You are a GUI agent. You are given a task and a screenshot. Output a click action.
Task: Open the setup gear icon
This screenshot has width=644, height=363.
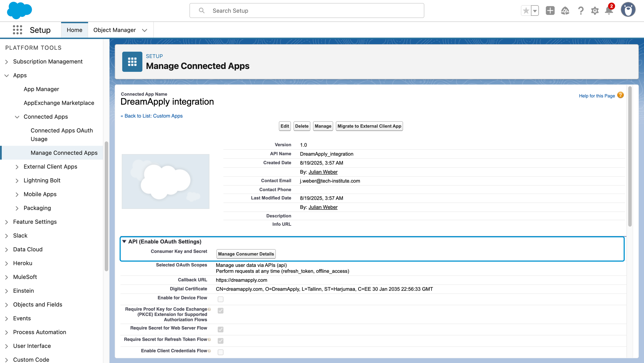pyautogui.click(x=595, y=11)
